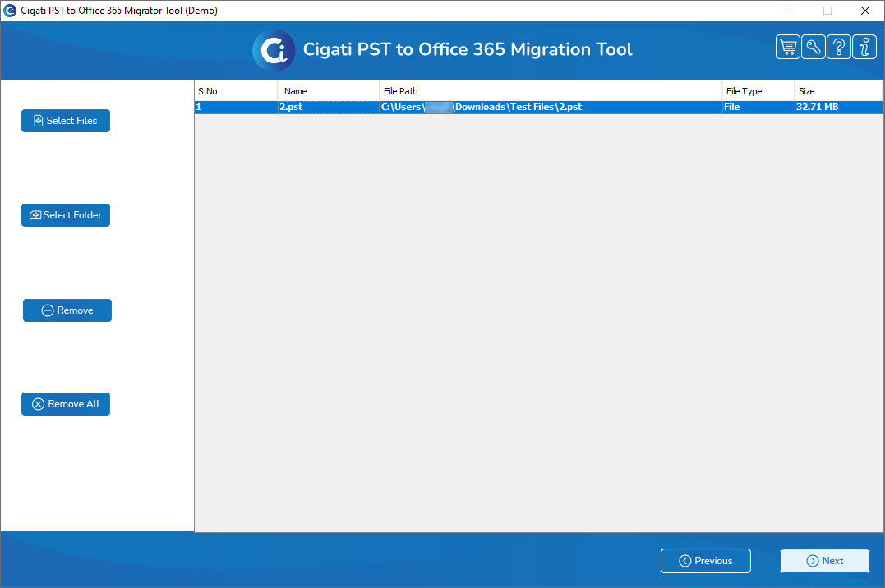Click the Cigati app icon in title bar
Screen dimensions: 885x588
point(10,11)
